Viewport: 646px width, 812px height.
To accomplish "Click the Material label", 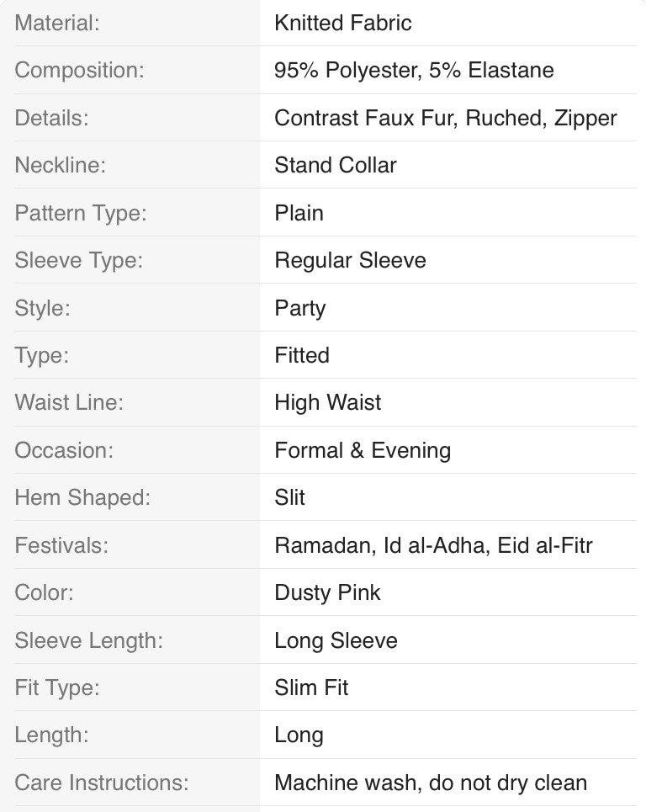I will coord(57,23).
